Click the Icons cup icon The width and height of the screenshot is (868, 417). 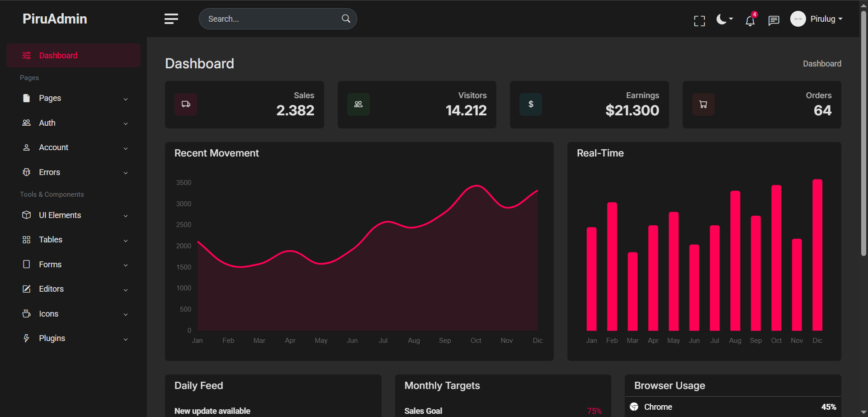pyautogui.click(x=27, y=313)
